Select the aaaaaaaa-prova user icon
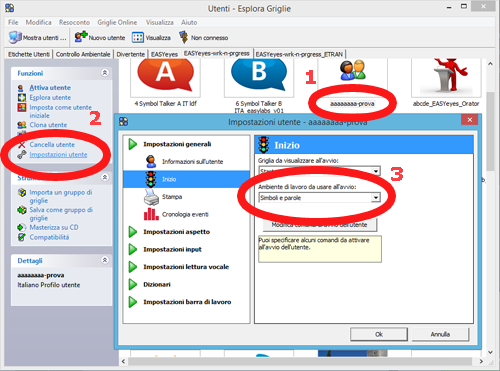The width and height of the screenshot is (500, 371). coord(353,70)
